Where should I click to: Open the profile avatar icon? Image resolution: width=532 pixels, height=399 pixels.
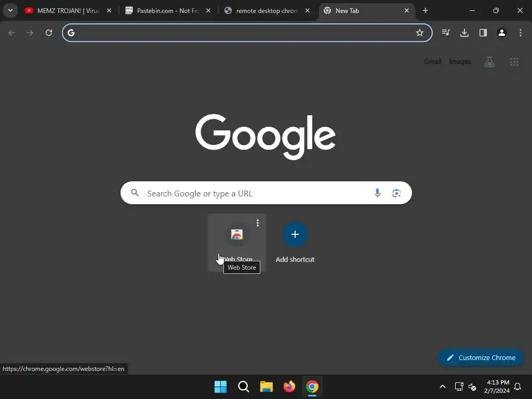(502, 33)
